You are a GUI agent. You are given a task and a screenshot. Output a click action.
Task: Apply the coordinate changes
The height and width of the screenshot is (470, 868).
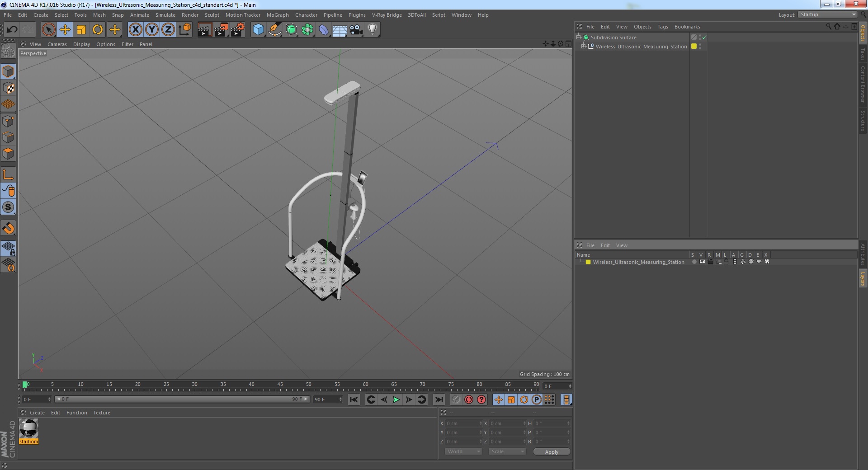pyautogui.click(x=552, y=452)
